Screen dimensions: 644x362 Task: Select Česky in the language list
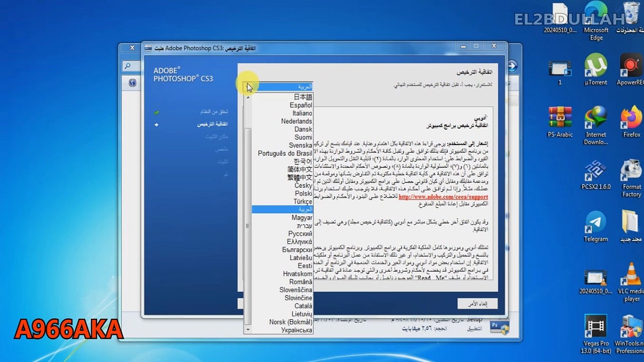pos(303,186)
